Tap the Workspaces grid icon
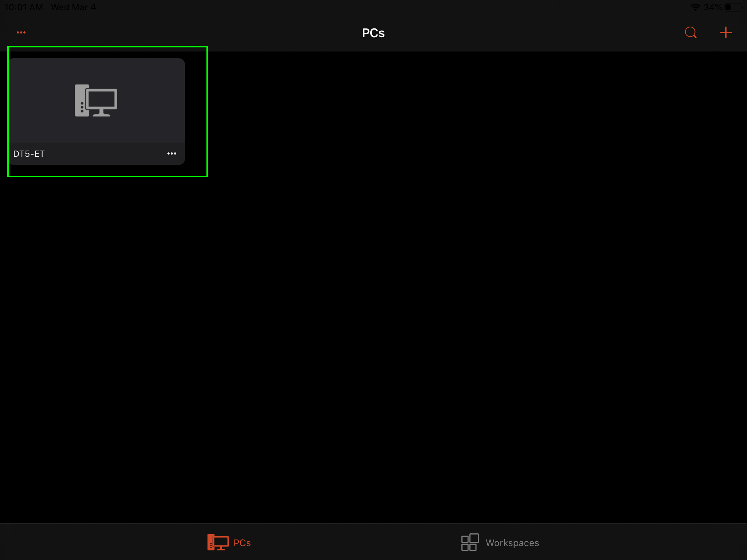 [x=470, y=542]
